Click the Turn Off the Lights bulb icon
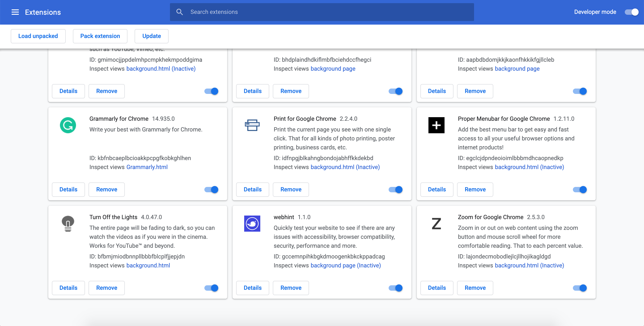 pyautogui.click(x=68, y=224)
